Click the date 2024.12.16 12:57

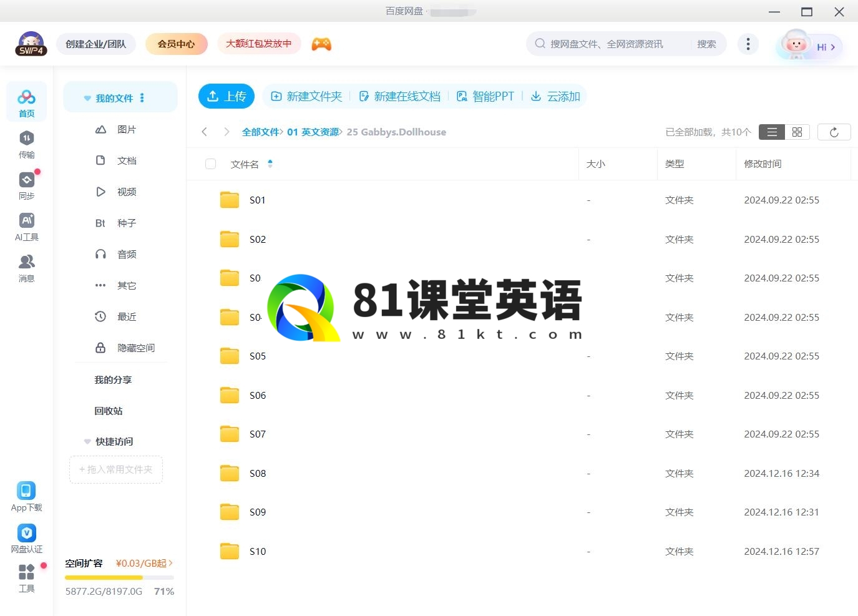(x=781, y=551)
